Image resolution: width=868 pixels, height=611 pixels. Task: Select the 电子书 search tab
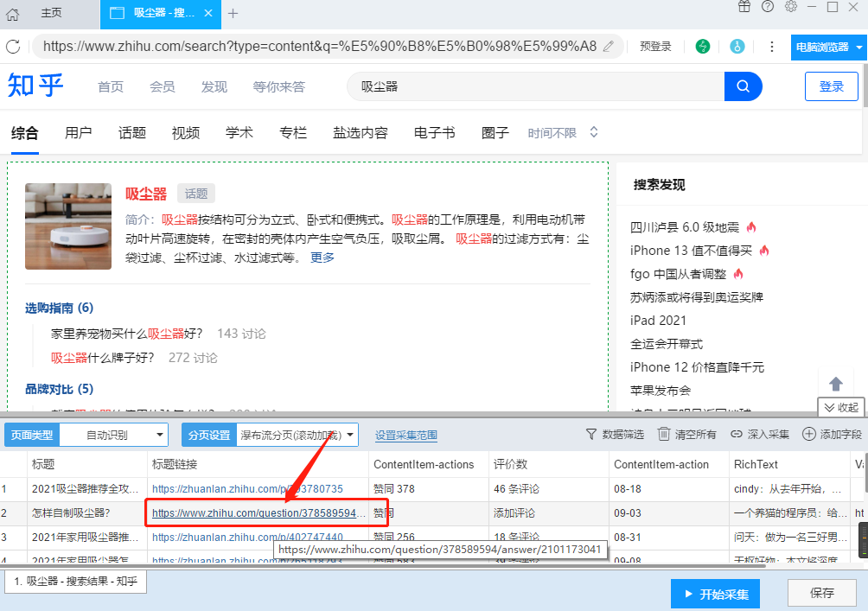click(435, 133)
